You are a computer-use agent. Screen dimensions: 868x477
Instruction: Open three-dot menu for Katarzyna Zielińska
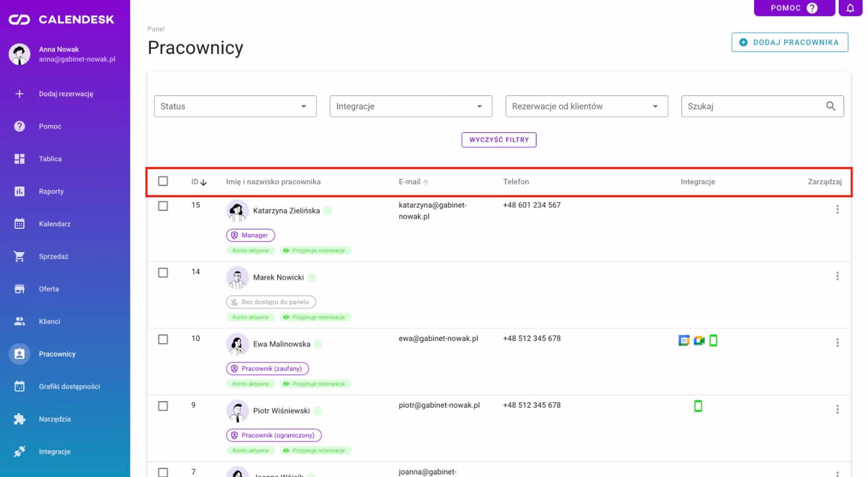[837, 210]
